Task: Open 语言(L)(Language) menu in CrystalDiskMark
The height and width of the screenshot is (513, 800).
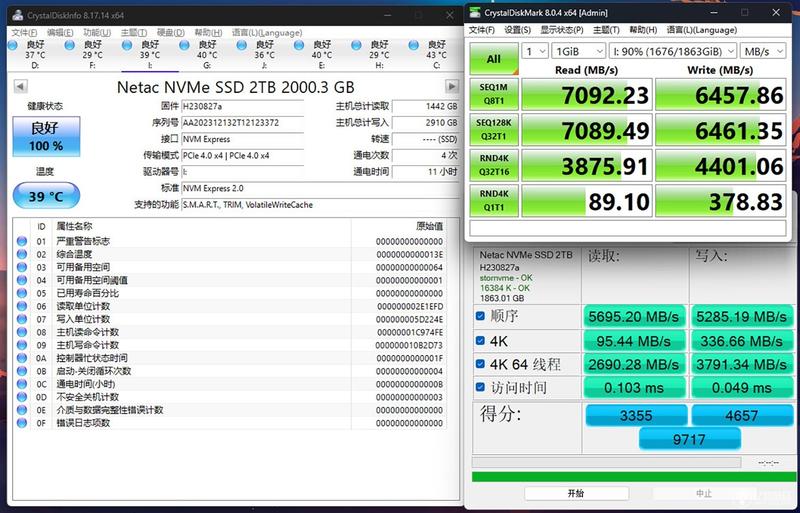Action: click(x=702, y=30)
